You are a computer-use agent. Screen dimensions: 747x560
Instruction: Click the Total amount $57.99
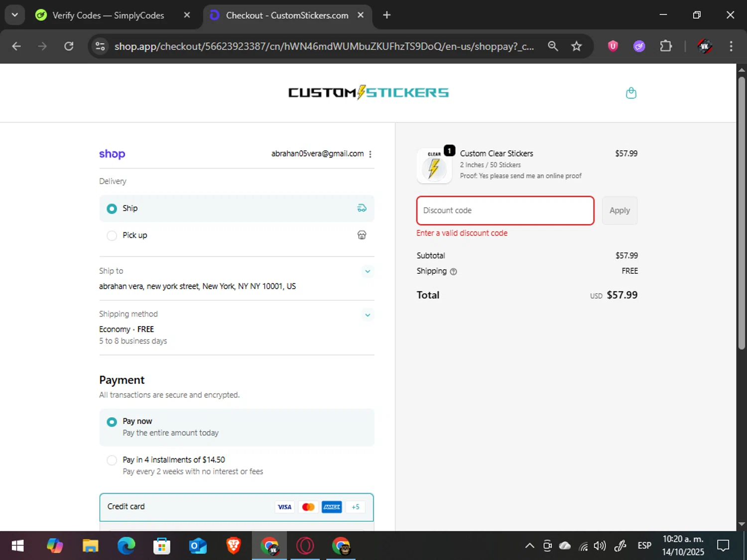tap(622, 295)
